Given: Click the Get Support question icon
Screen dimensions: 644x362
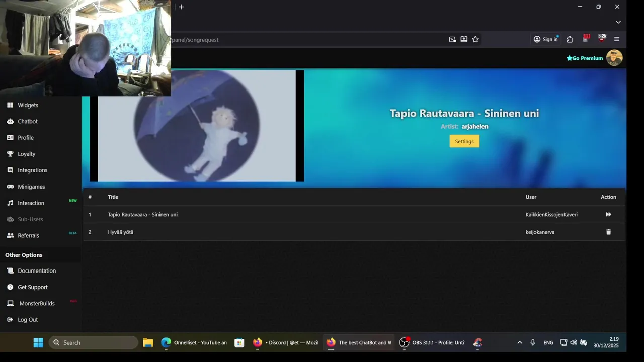Looking at the screenshot, I should (x=10, y=287).
